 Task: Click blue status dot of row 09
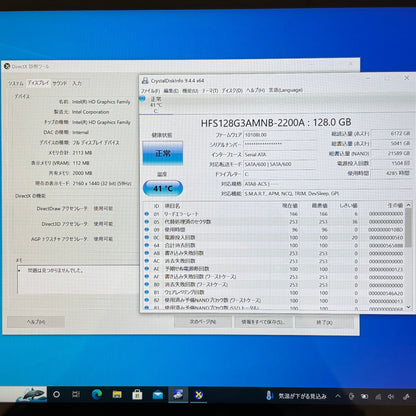click(146, 230)
